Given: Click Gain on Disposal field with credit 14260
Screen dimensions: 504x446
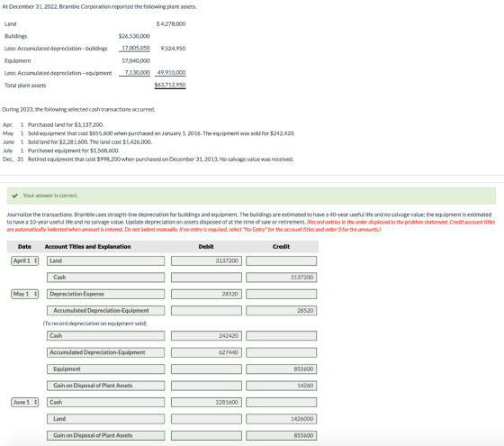Looking at the screenshot, I should pos(106,386).
